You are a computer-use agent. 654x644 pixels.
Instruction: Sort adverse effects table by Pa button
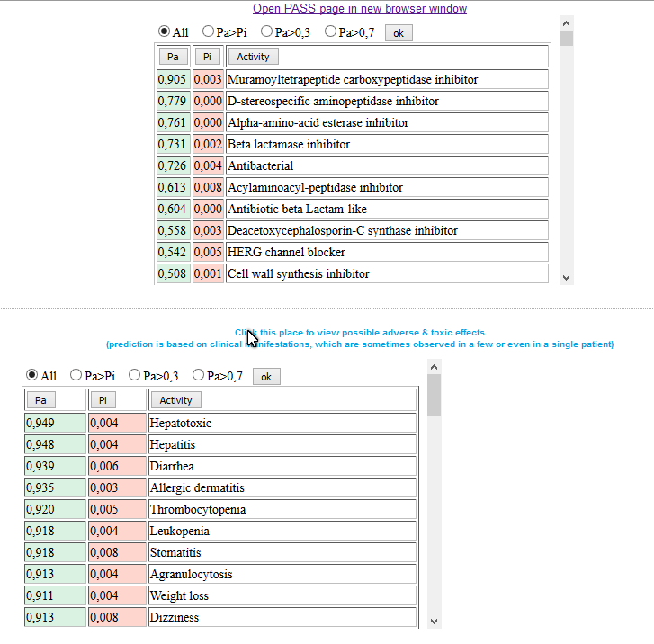pyautogui.click(x=40, y=400)
